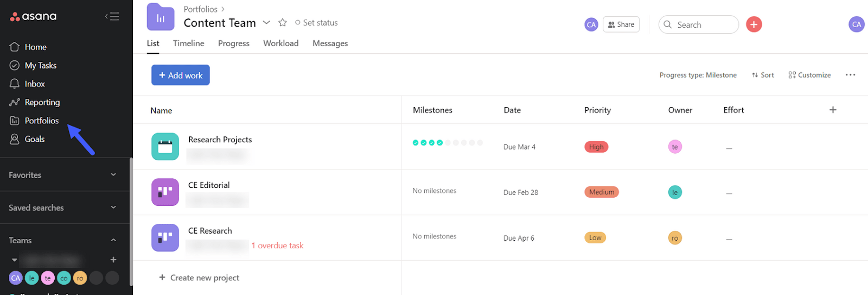Open the Content Team dropdown arrow
The image size is (868, 295).
pyautogui.click(x=266, y=23)
